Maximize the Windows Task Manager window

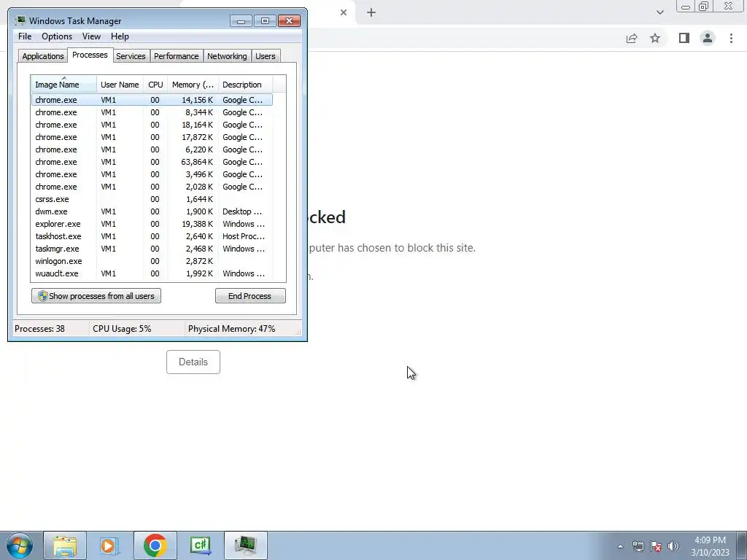(265, 21)
